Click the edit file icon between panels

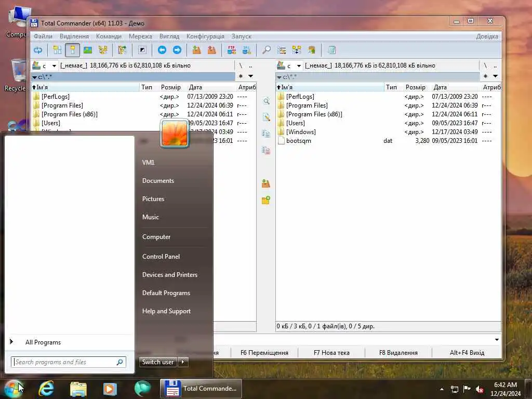[x=267, y=117]
